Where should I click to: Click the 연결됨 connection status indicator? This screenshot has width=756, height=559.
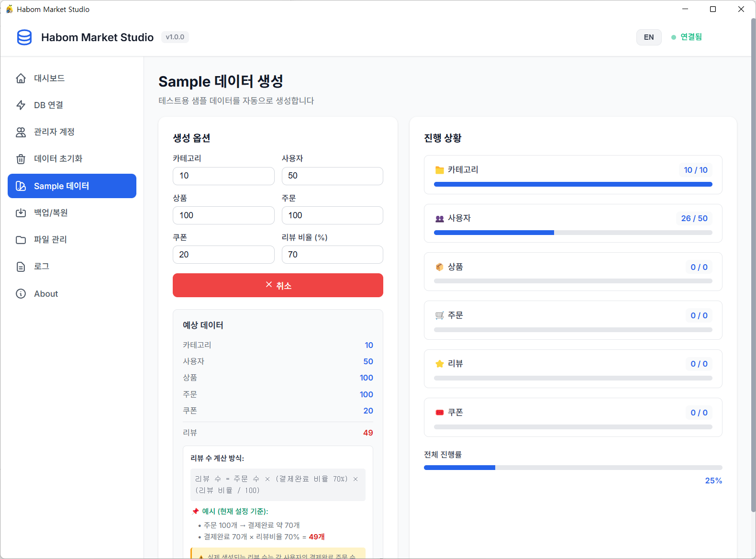[687, 37]
